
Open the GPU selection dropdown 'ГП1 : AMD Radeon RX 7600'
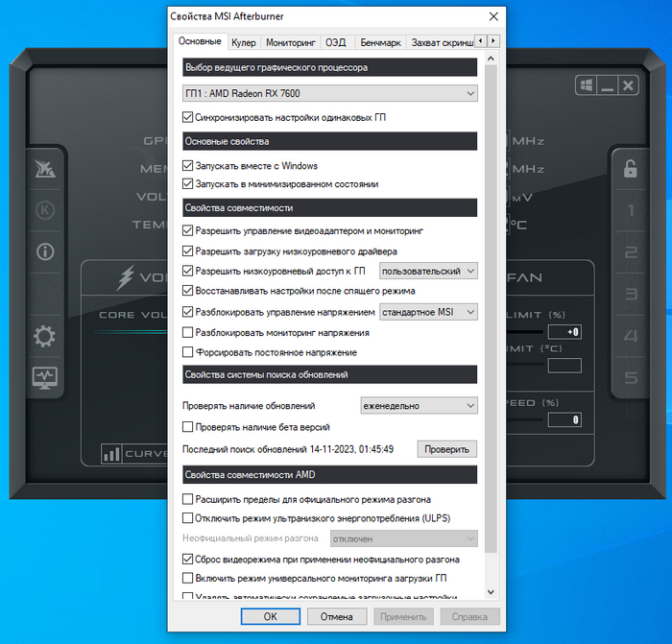pos(330,93)
